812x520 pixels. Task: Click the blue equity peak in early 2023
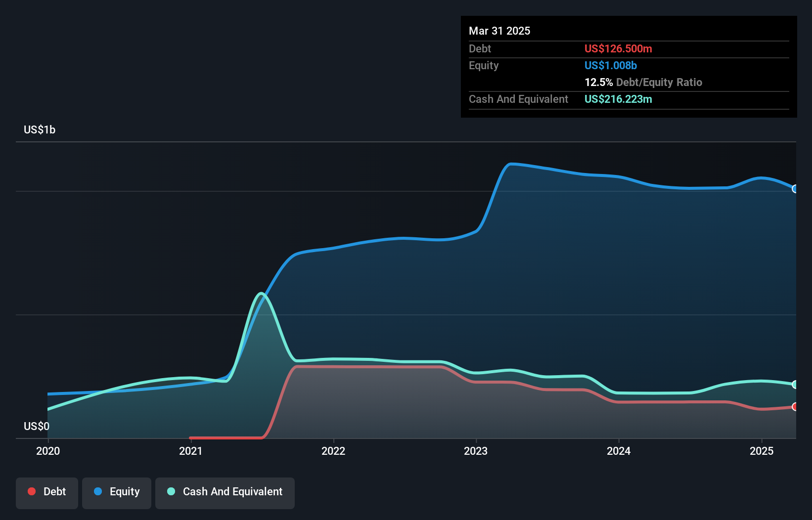click(x=511, y=164)
